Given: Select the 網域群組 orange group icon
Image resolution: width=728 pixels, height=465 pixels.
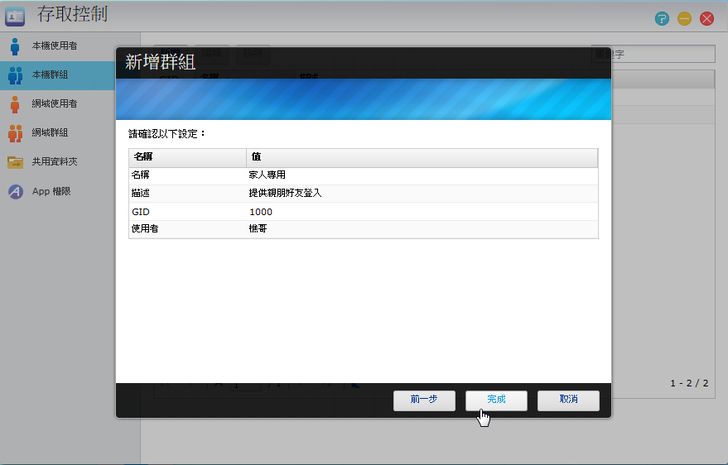Looking at the screenshot, I should click(x=15, y=133).
